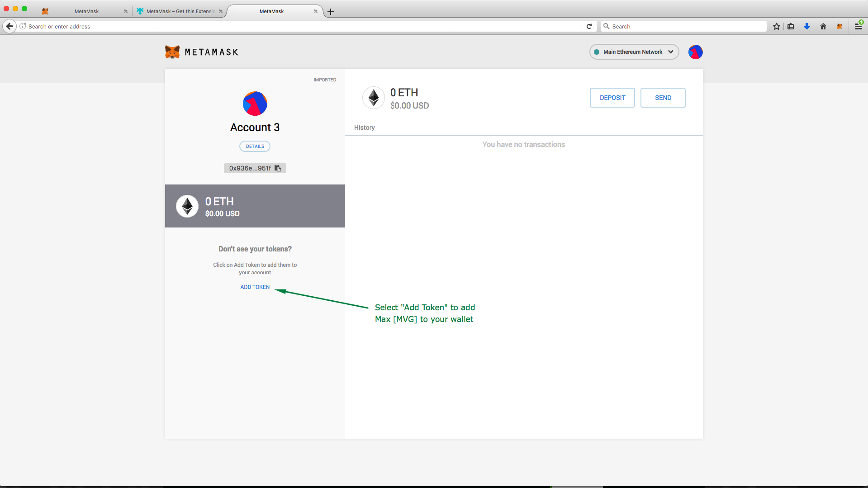
Task: Select the 0 ETH balance row
Action: [x=255, y=206]
